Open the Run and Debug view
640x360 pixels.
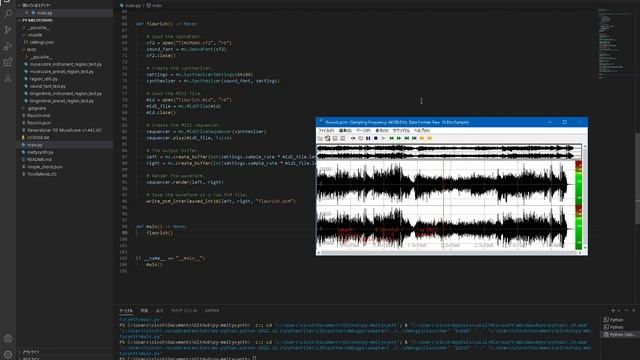coord(8,46)
